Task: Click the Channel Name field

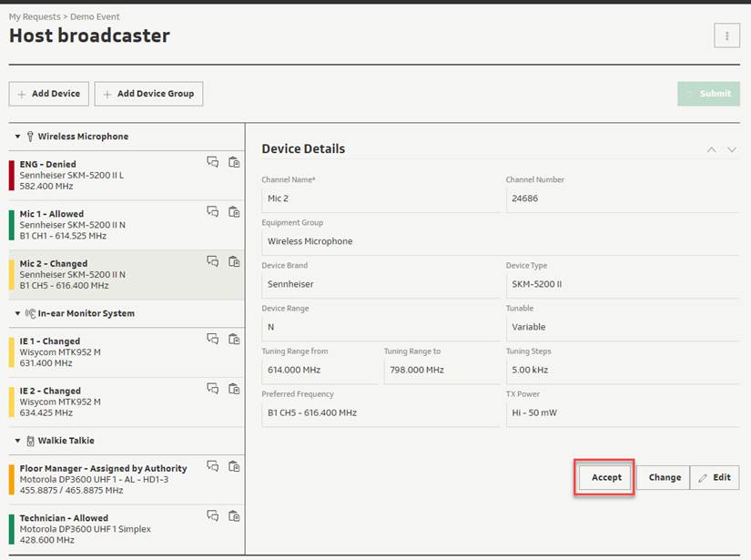Action: coord(381,199)
